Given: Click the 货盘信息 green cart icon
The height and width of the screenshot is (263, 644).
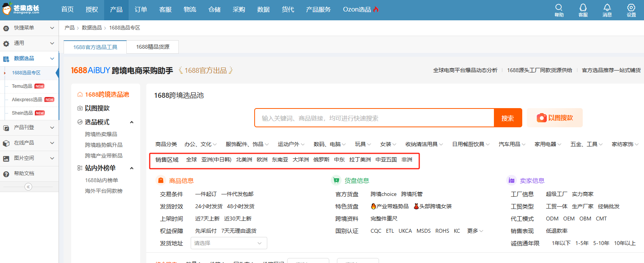Looking at the screenshot, I should click(336, 180).
